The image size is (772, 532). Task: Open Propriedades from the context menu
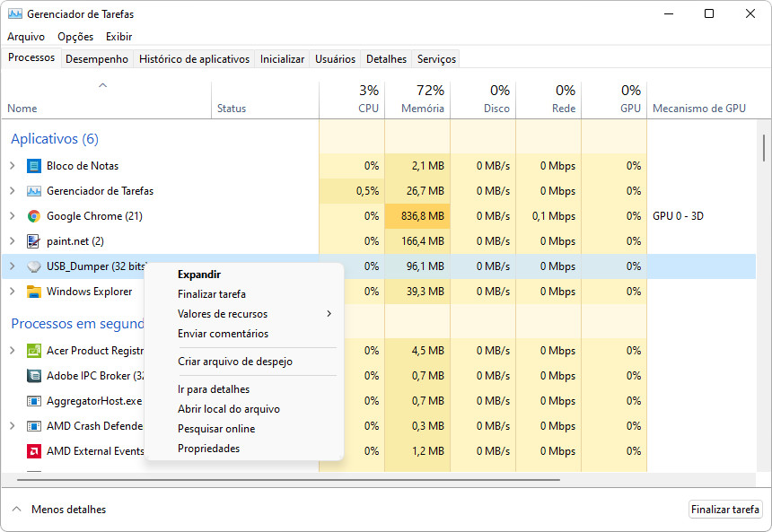point(244,448)
